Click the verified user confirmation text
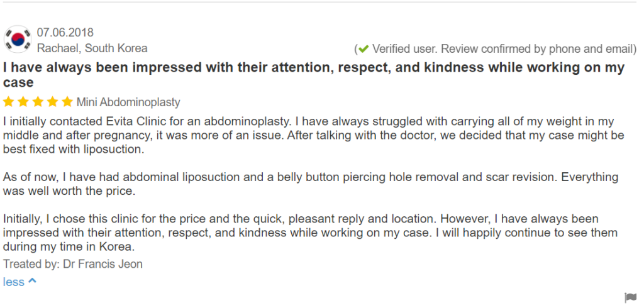This screenshot has height=308, width=644. (x=504, y=49)
